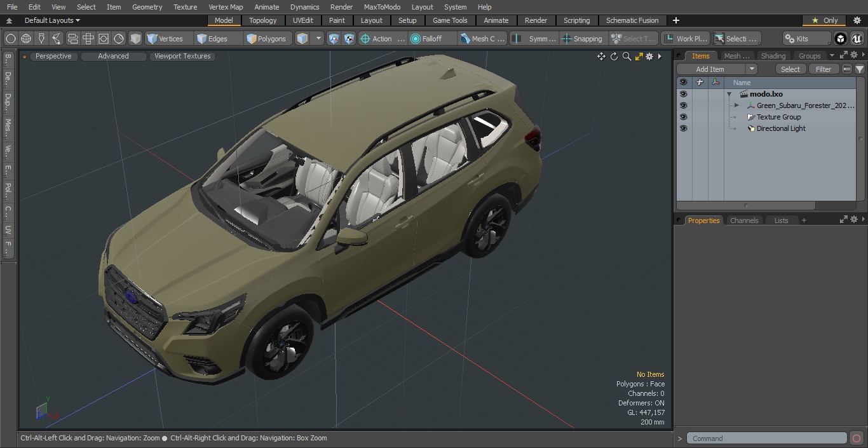Toggle visibility of Texture Group
This screenshot has width=868, height=448.
tap(683, 117)
